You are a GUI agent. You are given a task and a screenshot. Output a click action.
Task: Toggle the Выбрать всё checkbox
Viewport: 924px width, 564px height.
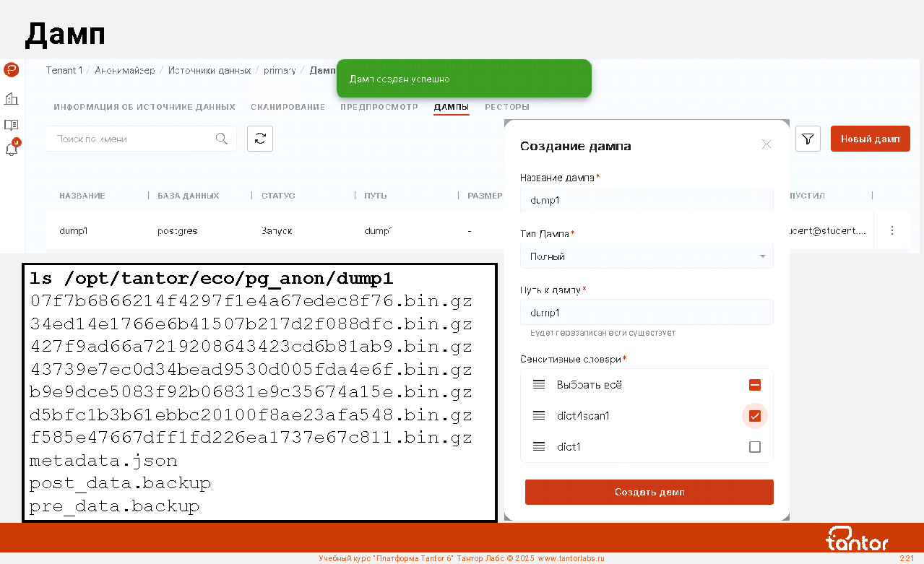pyautogui.click(x=755, y=385)
